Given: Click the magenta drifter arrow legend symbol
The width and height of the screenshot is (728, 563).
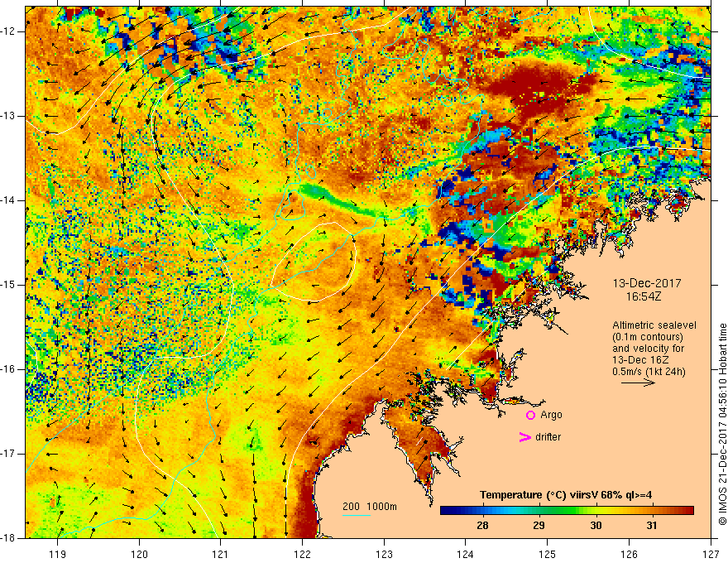Looking at the screenshot, I should pos(524,437).
